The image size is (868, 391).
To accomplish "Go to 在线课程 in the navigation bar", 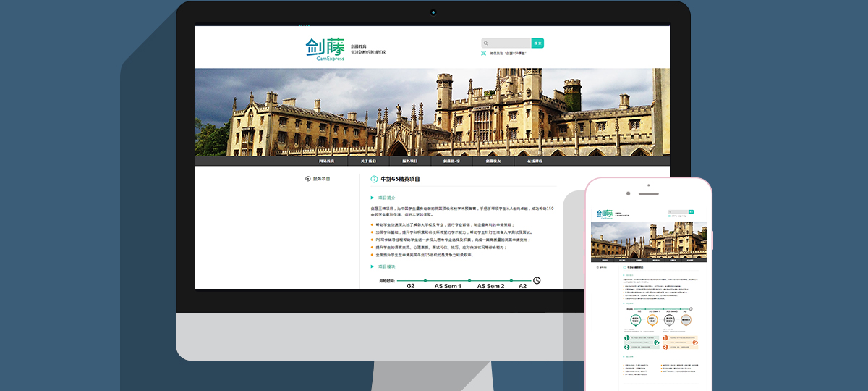I will pos(535,161).
